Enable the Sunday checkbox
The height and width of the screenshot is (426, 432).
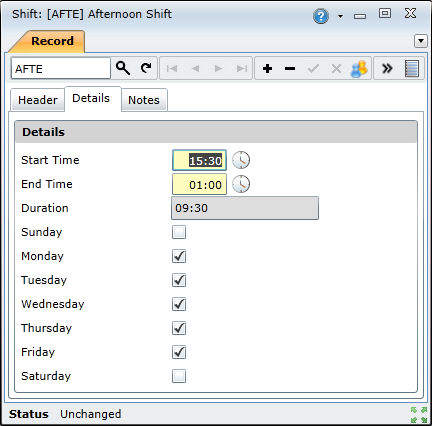click(179, 232)
